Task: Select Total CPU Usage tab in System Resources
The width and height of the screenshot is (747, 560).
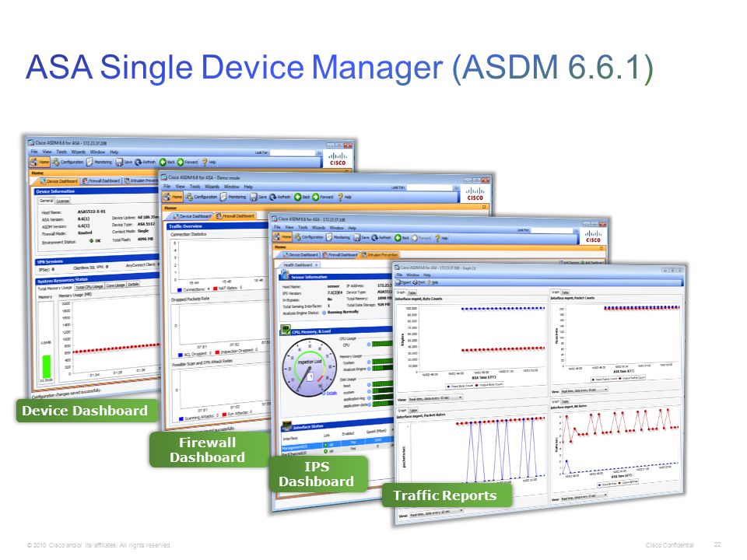Action: pos(89,286)
